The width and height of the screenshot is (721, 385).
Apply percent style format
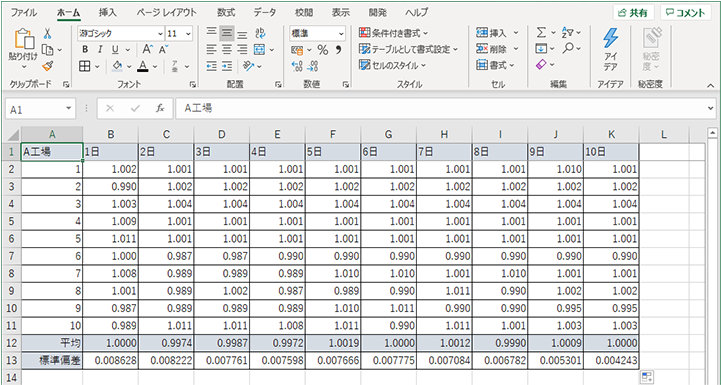[x=323, y=50]
